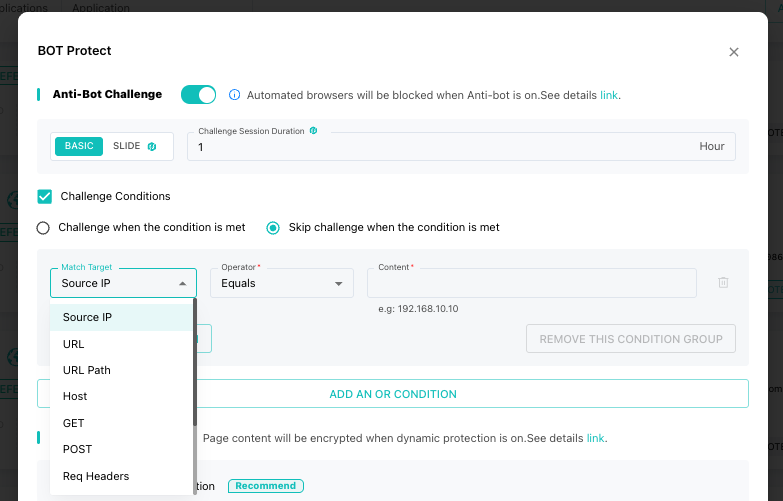Choose URL Path from the list
The height and width of the screenshot is (501, 783).
tap(87, 370)
